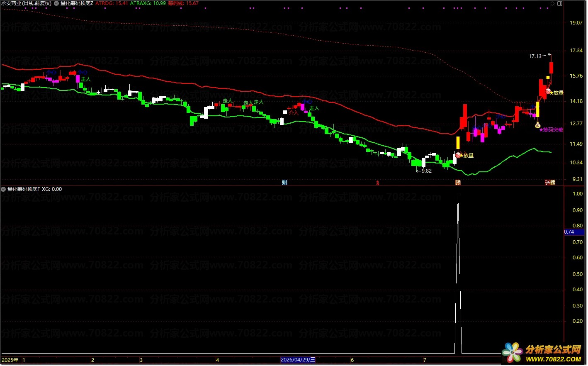Click the 9.82 lowest price marker
Screen dimensions: 588x366
tap(424, 171)
